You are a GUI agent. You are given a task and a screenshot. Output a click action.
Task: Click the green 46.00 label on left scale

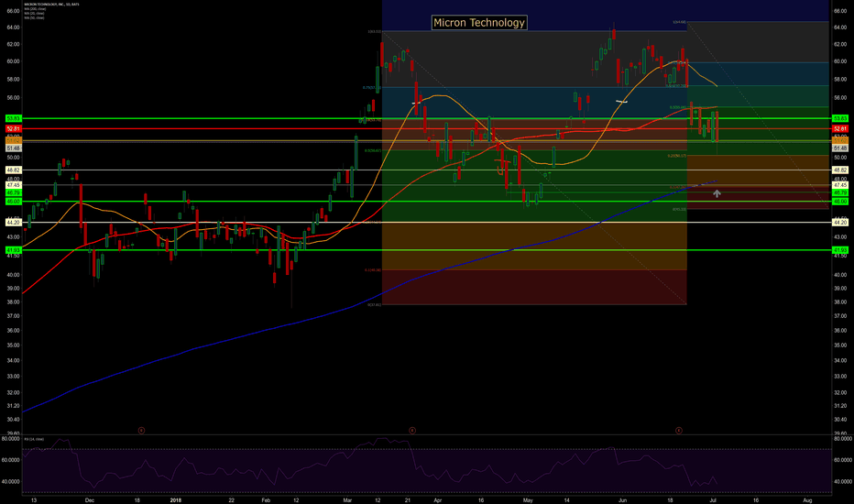point(13,202)
